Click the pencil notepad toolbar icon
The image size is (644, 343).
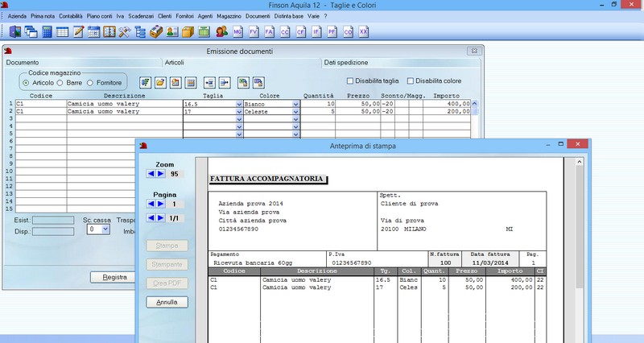(78, 31)
